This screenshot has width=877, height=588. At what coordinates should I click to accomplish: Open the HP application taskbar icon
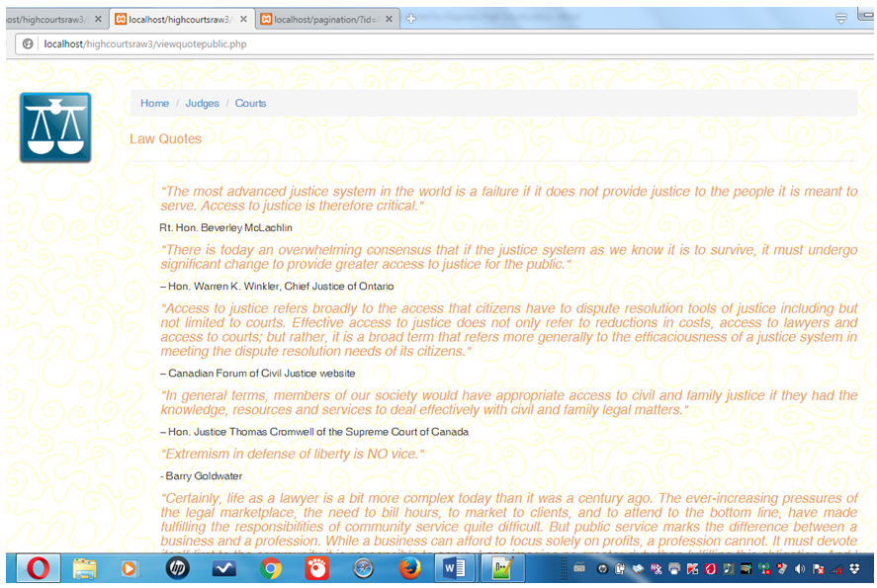click(x=178, y=568)
